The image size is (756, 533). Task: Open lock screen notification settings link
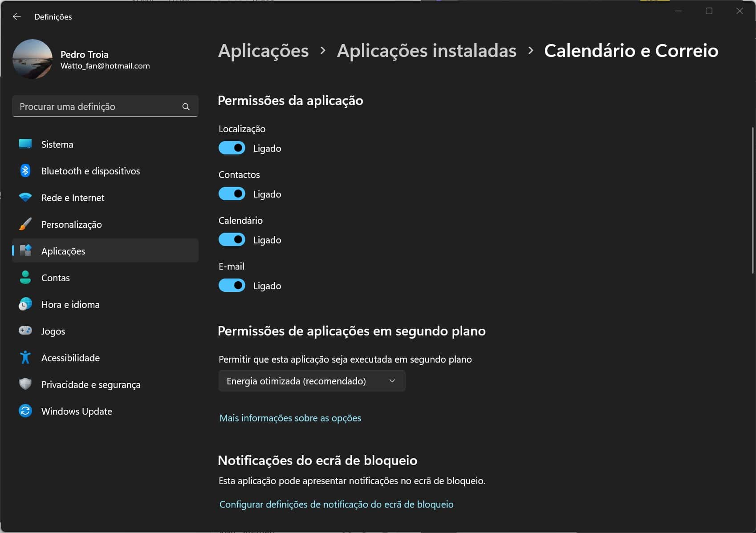pos(336,505)
